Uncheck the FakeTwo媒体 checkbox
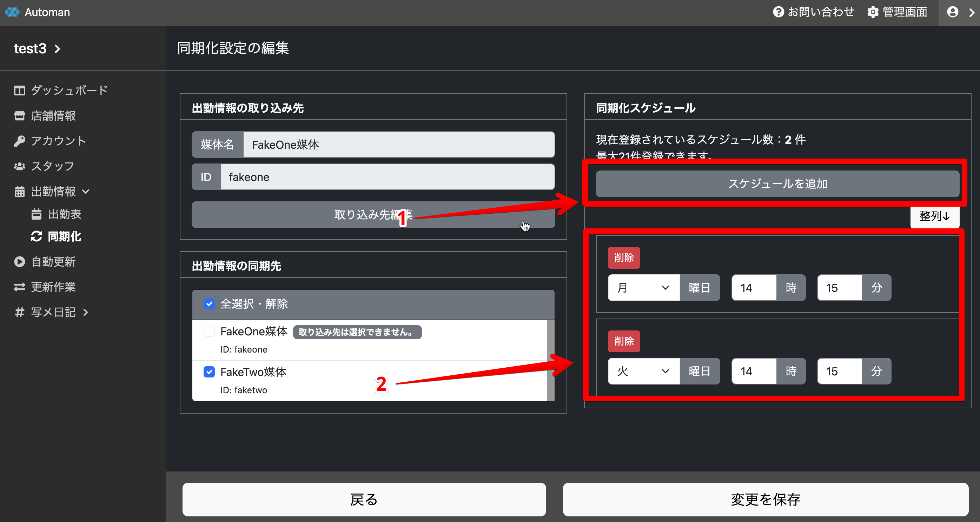The image size is (980, 522). [x=209, y=372]
